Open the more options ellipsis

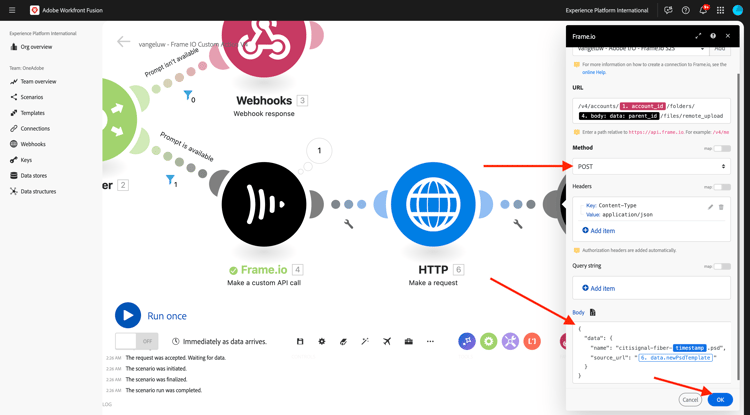pyautogui.click(x=430, y=341)
